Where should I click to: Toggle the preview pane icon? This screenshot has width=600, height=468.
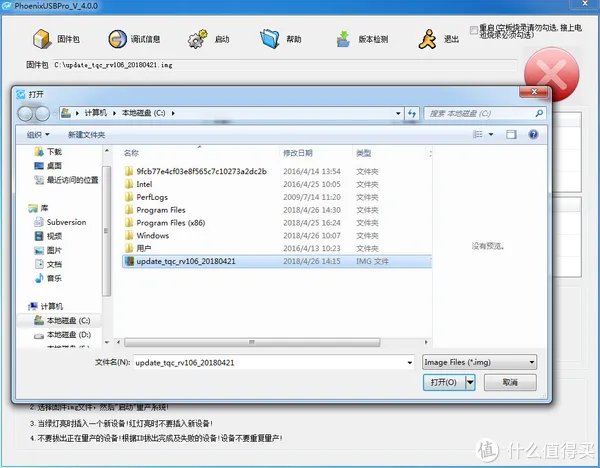tap(511, 134)
